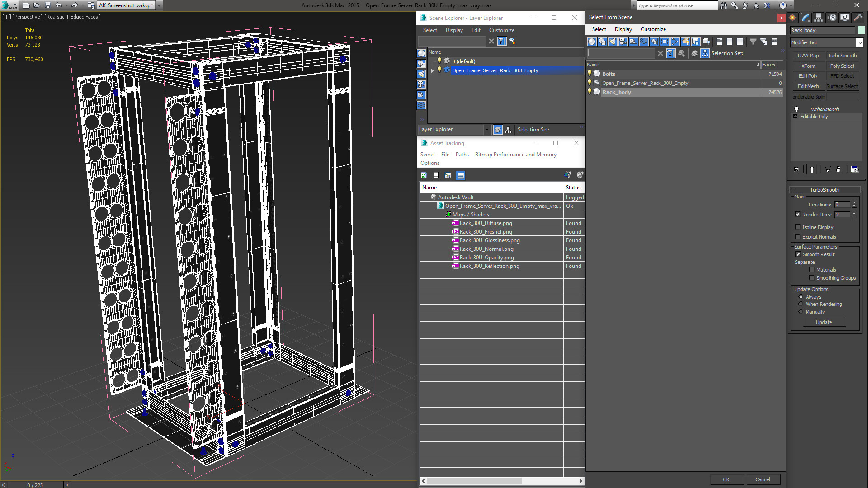Screen dimensions: 868x488
Task: Click the Open File folder icon
Action: [x=37, y=5]
